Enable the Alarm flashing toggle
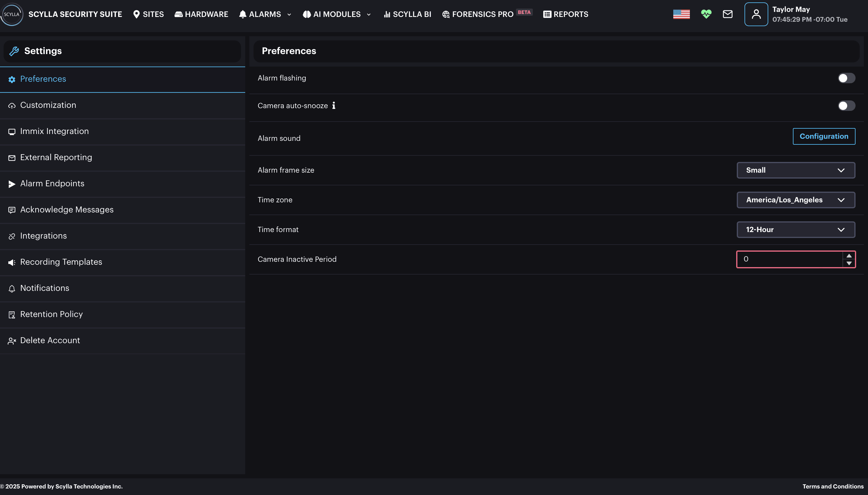 (x=846, y=78)
